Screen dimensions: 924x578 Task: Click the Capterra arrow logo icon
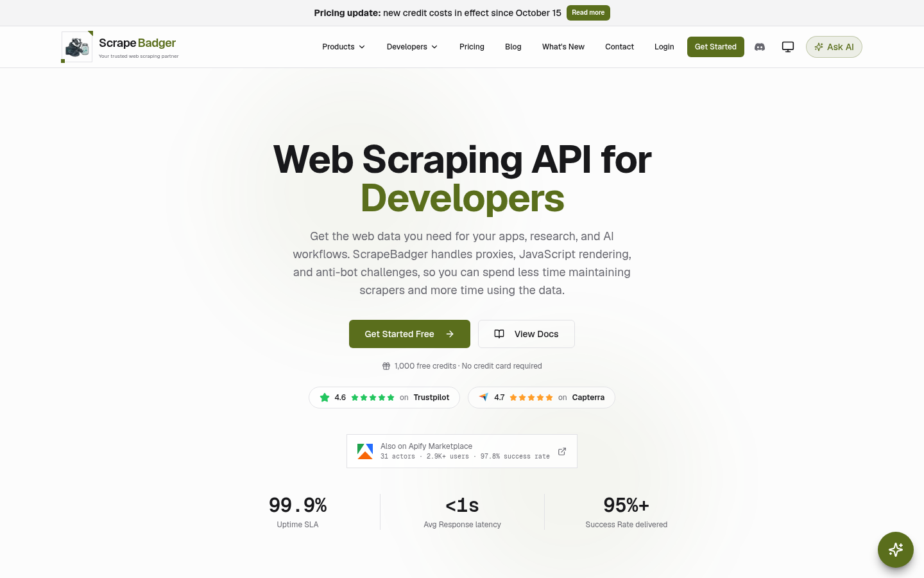click(x=484, y=397)
